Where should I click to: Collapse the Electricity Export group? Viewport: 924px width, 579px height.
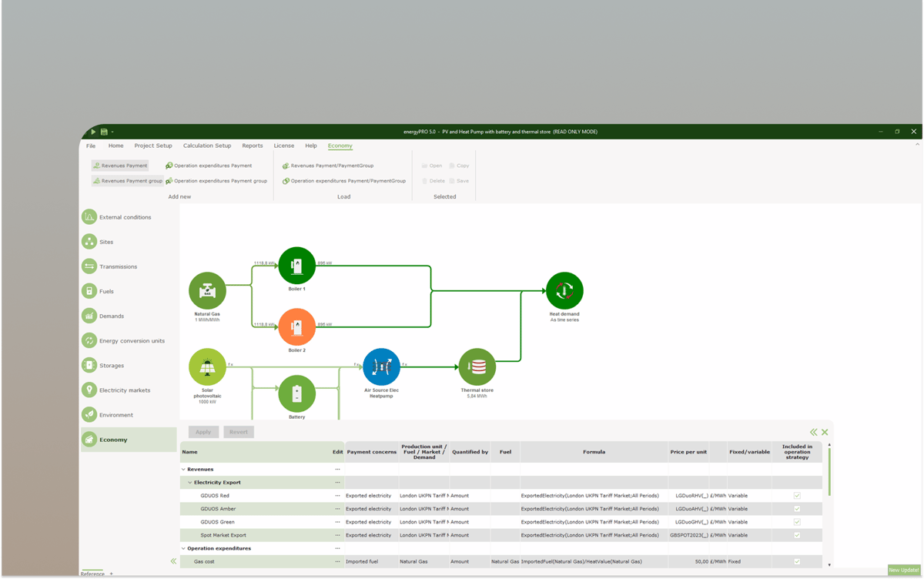pos(190,482)
